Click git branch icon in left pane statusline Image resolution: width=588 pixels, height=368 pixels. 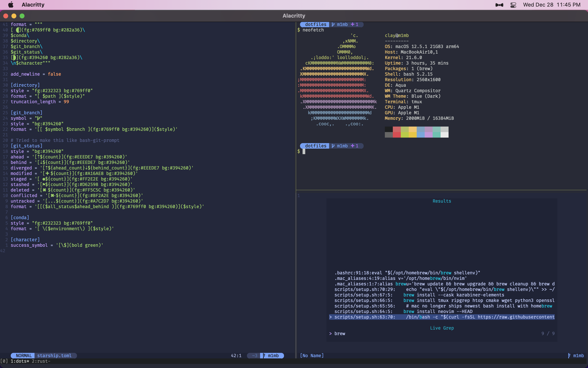(264, 356)
